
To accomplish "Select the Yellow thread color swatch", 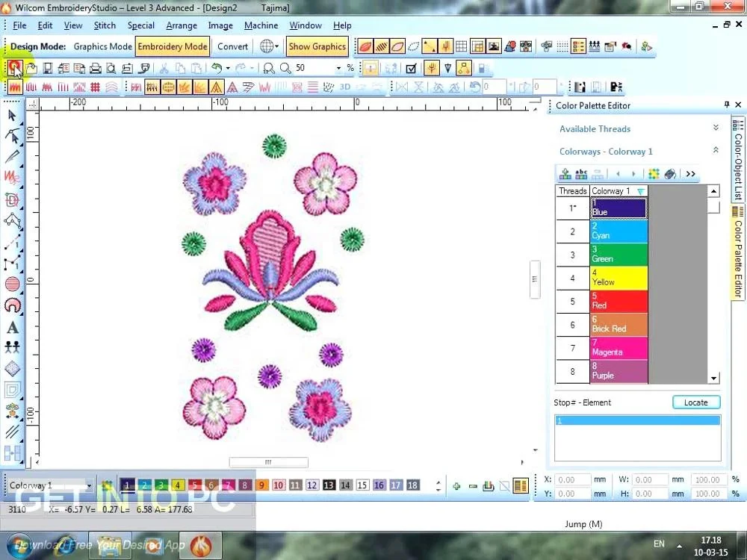I will (619, 279).
